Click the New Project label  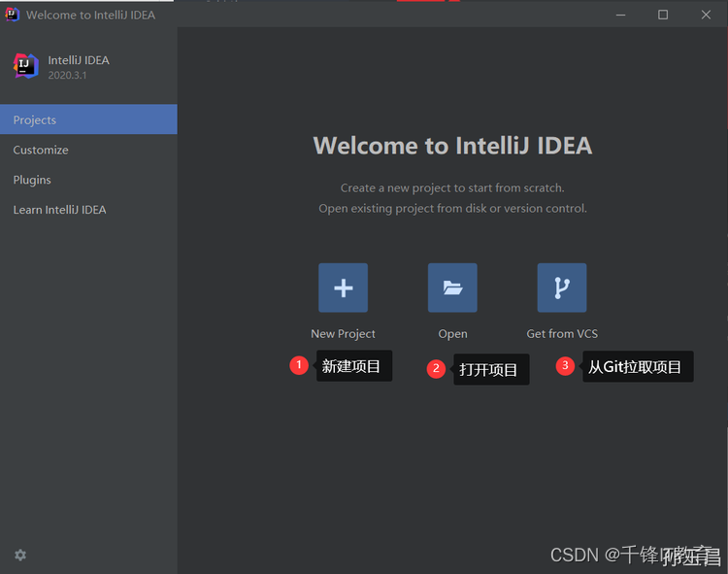point(343,334)
